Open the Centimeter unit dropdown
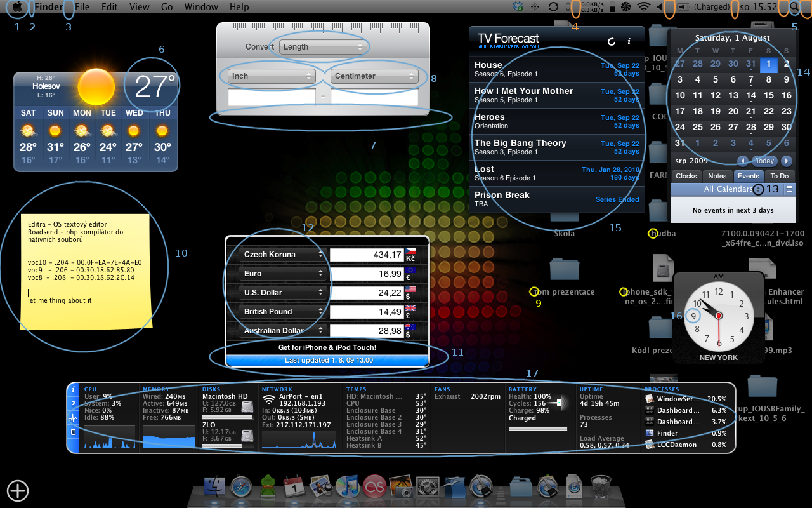This screenshot has width=812, height=508. (x=374, y=76)
